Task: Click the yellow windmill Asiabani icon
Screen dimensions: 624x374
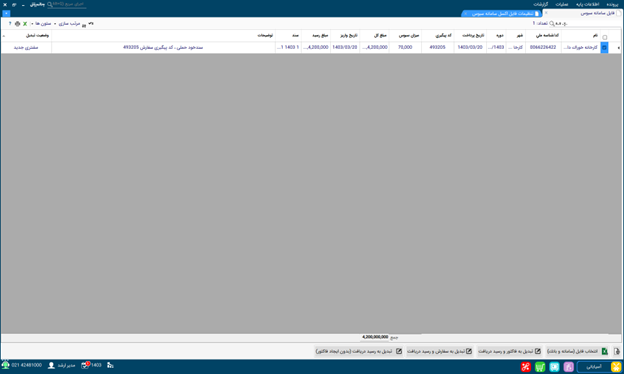Action: [x=616, y=366]
